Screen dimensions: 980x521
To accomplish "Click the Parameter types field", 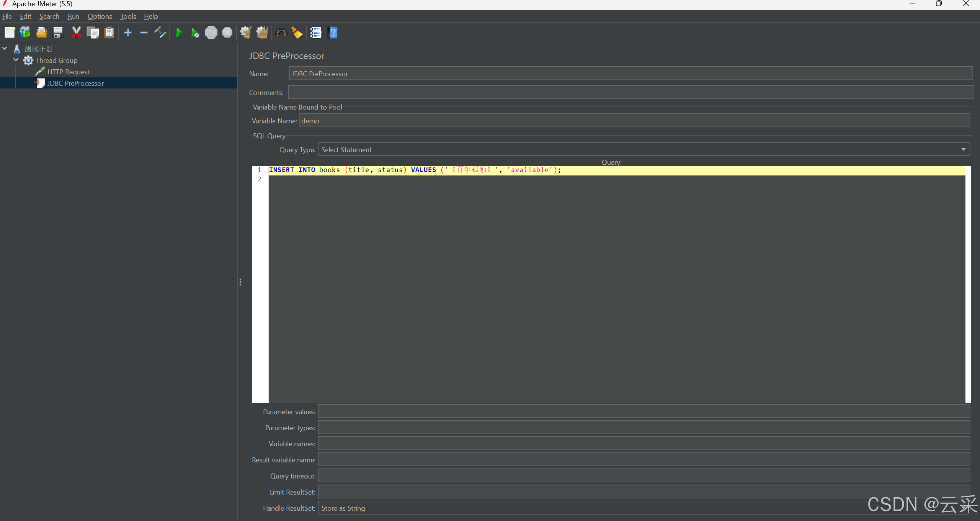I will coord(644,428).
